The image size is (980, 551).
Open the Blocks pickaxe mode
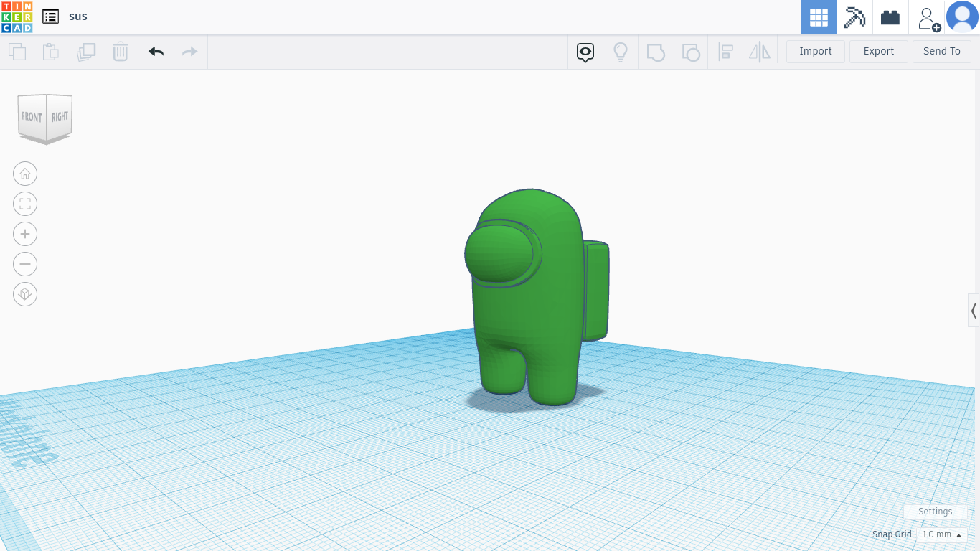point(854,17)
